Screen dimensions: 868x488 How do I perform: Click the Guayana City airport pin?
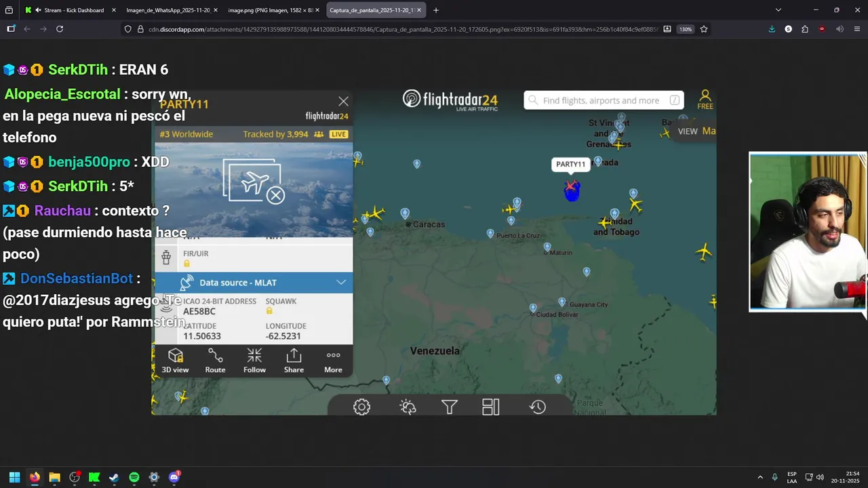[561, 302]
